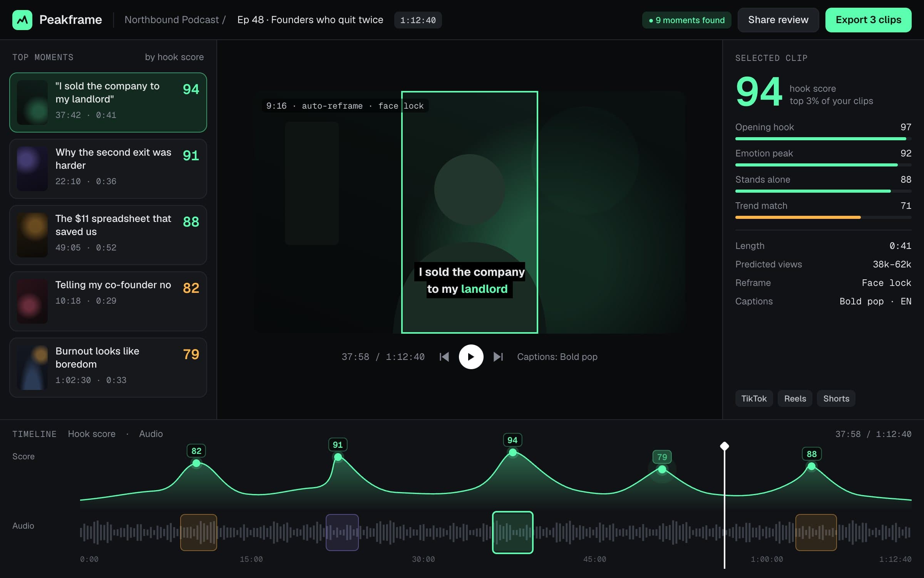Select the "I sold the company to my landlord" moment

pos(108,102)
